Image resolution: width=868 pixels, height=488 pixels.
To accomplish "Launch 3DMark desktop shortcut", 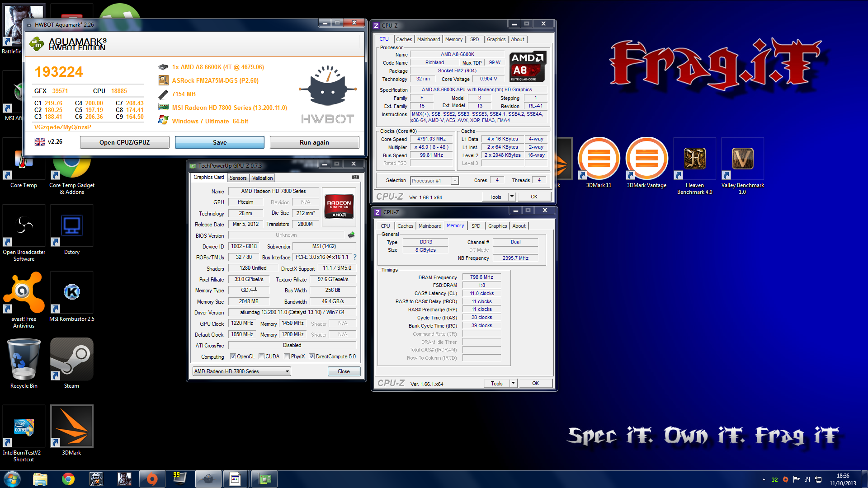I will [71, 430].
